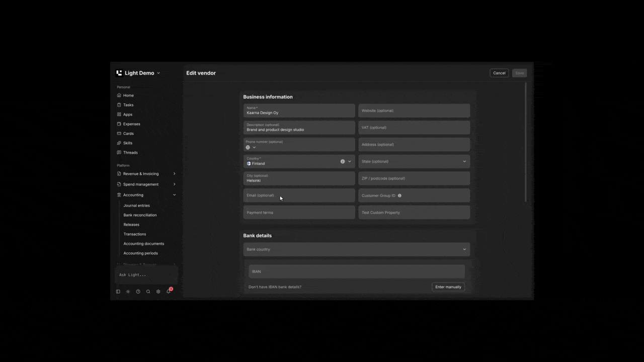Open search with the magnifier icon
Screen dimensions: 644x362
[x=148, y=292]
